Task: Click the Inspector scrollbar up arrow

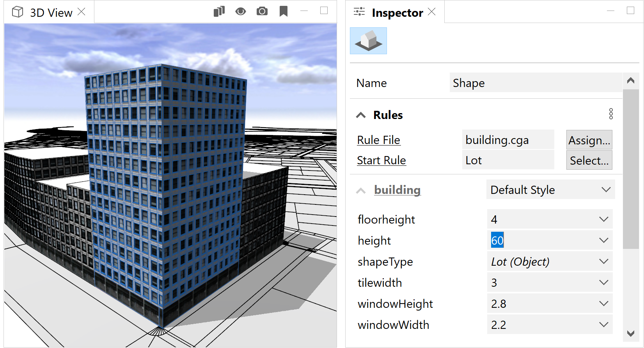Action: click(x=631, y=81)
